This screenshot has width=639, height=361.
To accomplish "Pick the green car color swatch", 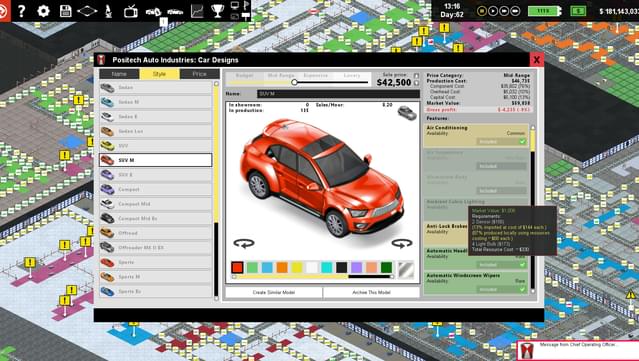I will [252, 267].
